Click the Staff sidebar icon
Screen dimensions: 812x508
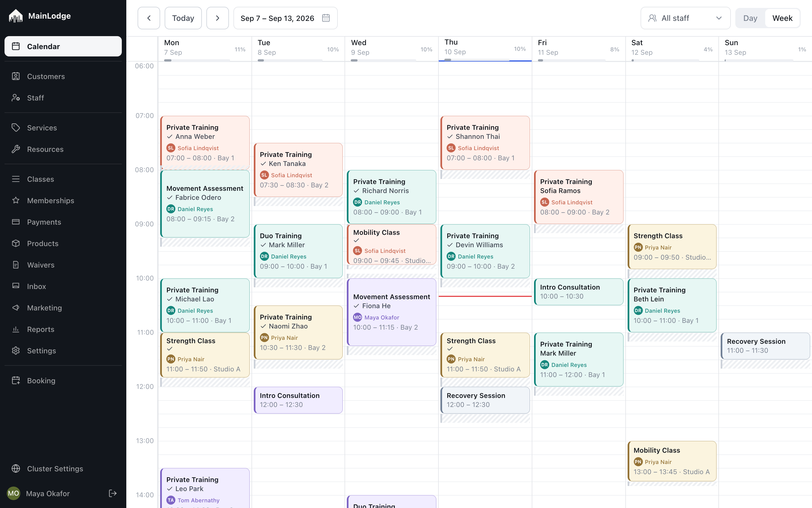click(16, 98)
